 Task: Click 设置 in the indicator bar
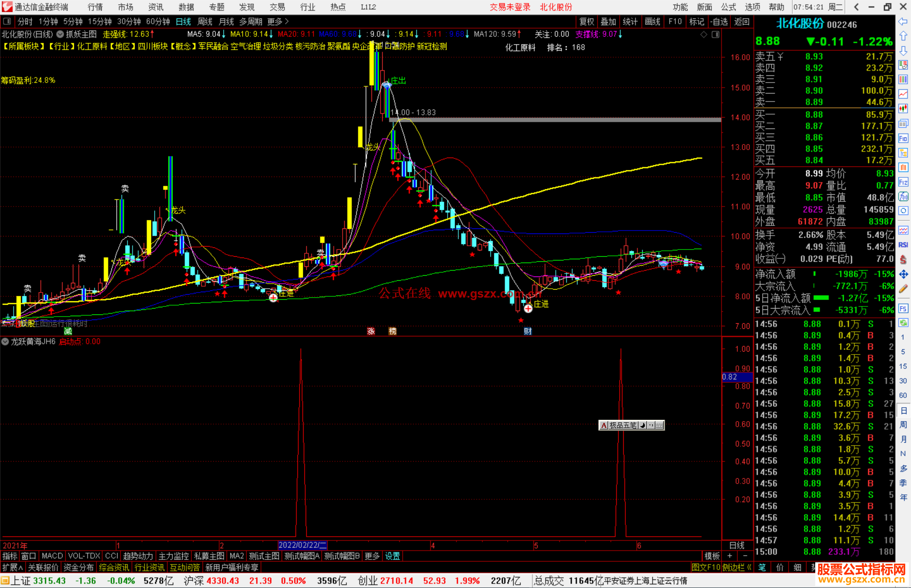(392, 556)
